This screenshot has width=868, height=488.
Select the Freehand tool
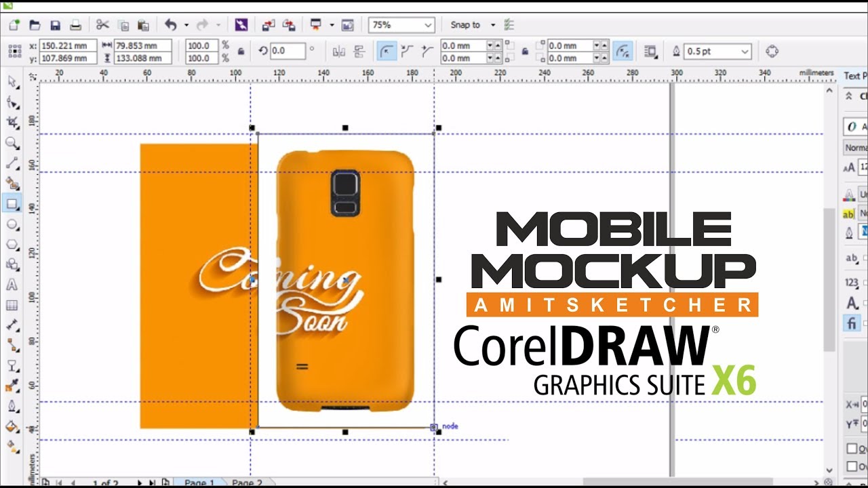[x=12, y=163]
